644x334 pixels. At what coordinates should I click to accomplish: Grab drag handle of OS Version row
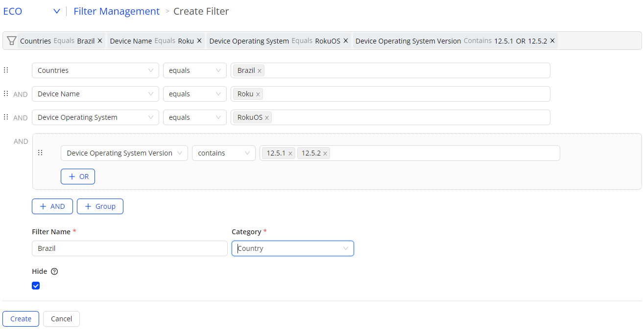pos(40,153)
